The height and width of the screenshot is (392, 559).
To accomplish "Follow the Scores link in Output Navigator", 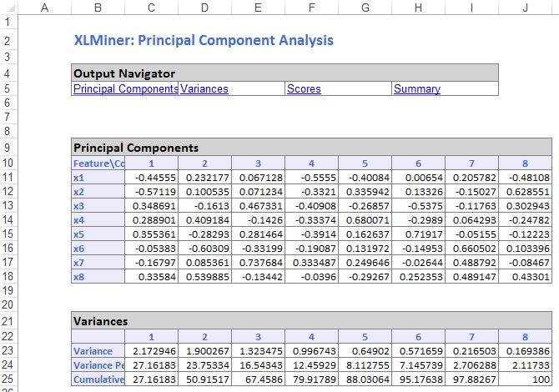I will click(304, 89).
